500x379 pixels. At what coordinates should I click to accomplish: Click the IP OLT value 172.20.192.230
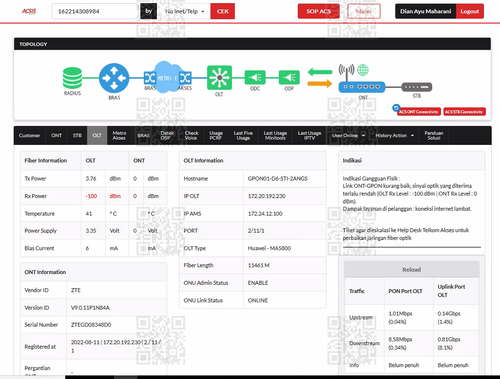(x=267, y=196)
